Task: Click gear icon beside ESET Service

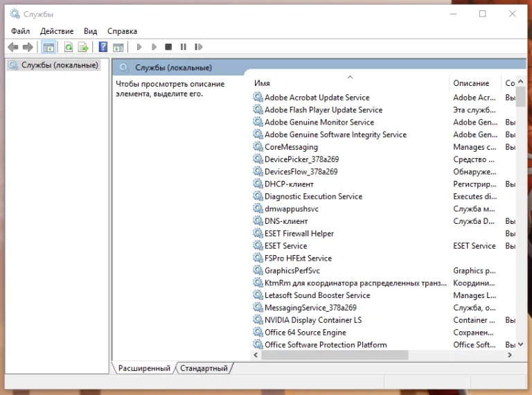Action: click(258, 246)
